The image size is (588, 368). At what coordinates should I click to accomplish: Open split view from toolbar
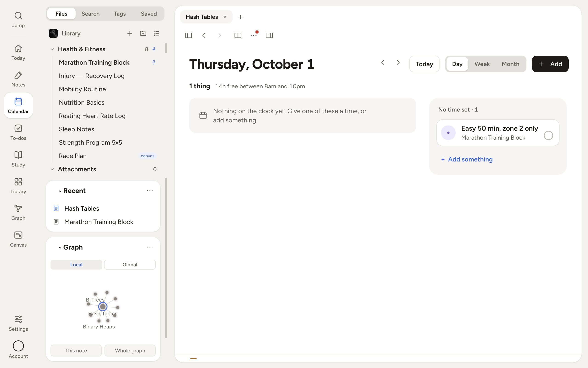coord(238,35)
